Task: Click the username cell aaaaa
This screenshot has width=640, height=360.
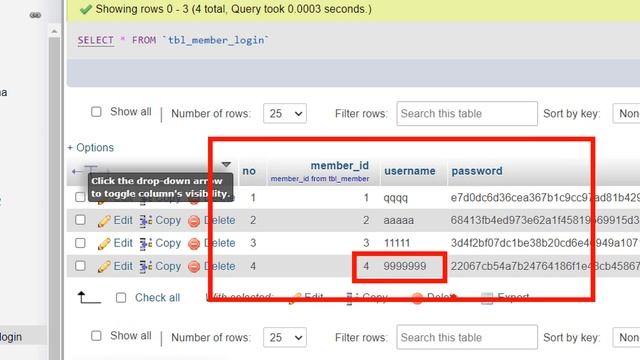Action: coord(398,220)
